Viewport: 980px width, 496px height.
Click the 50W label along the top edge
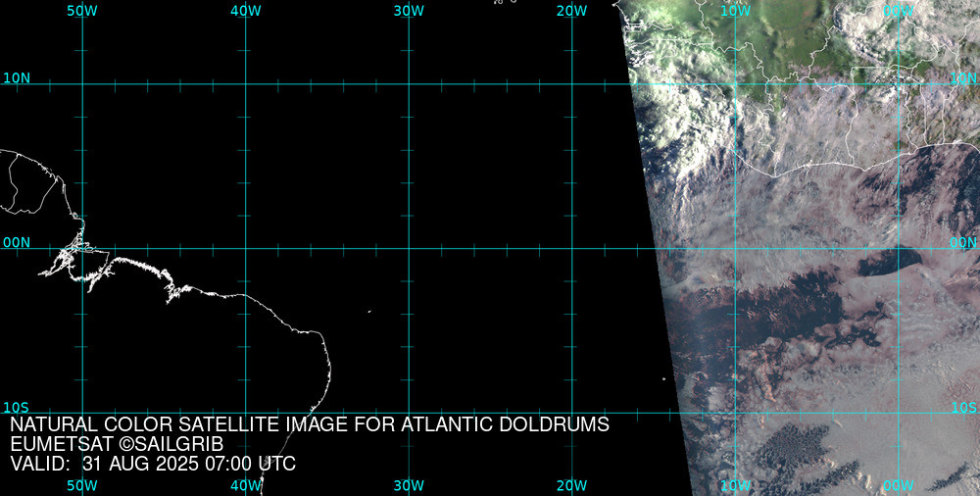(x=82, y=11)
